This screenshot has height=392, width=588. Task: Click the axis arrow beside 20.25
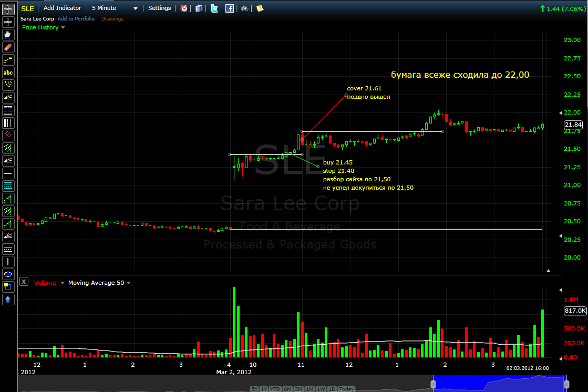pyautogui.click(x=561, y=236)
